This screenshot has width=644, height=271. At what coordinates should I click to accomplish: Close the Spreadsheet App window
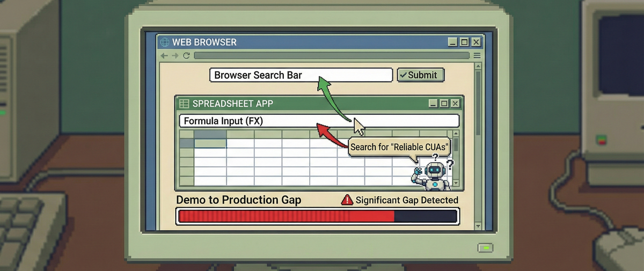pyautogui.click(x=455, y=104)
